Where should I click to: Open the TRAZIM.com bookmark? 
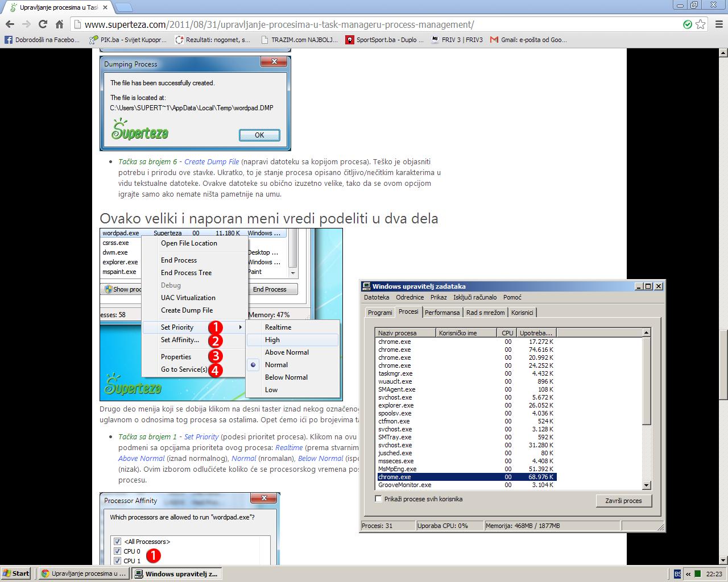point(299,40)
